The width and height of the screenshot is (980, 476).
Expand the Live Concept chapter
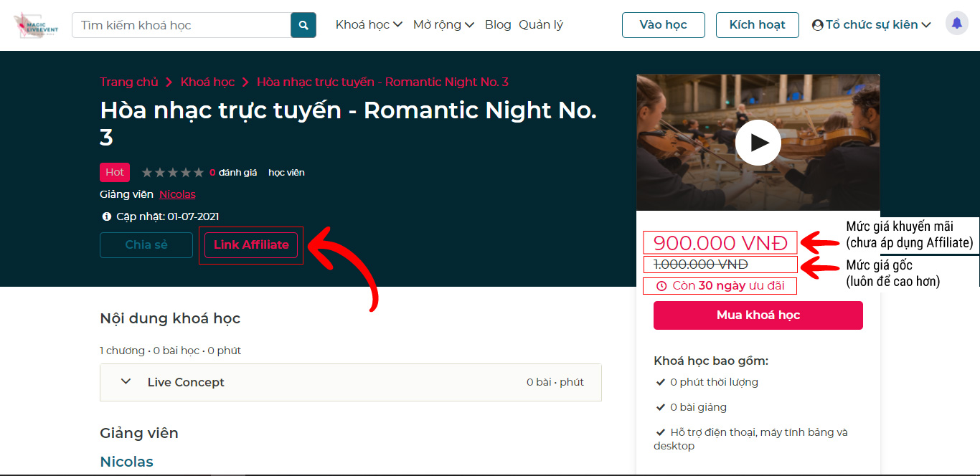click(x=126, y=382)
